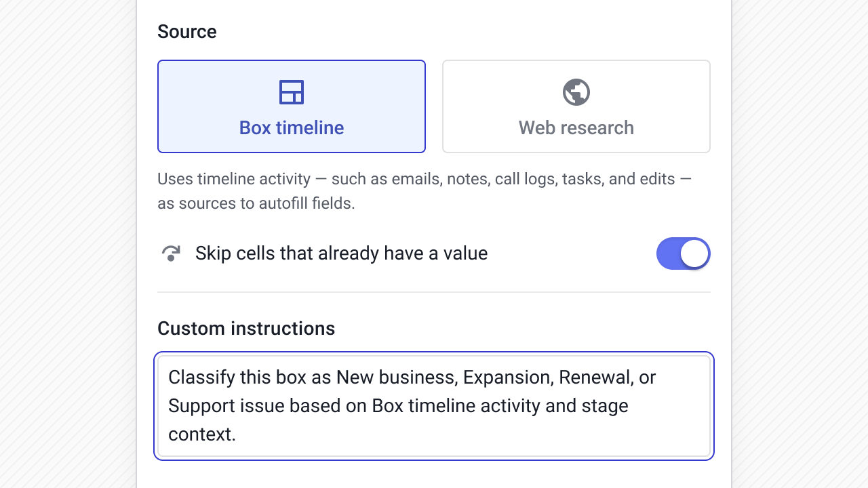The image size is (868, 488).
Task: Click inside the Custom instructions text box
Action: click(434, 406)
